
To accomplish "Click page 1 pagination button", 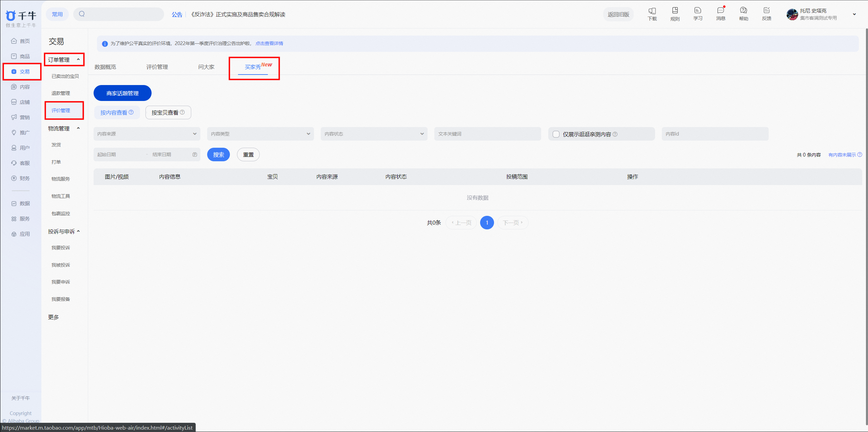I will (487, 223).
